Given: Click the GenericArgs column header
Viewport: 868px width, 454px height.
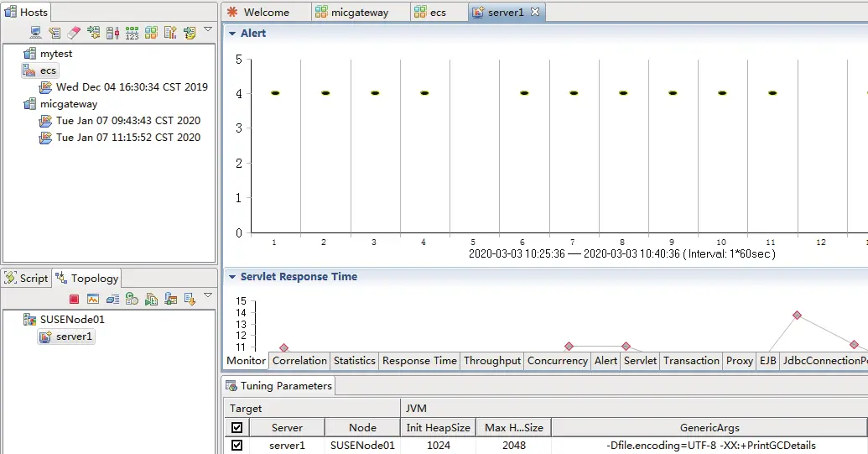Looking at the screenshot, I should 709,427.
